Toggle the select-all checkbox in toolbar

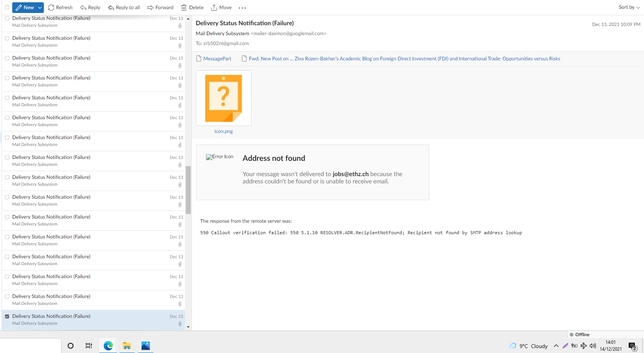click(x=7, y=7)
